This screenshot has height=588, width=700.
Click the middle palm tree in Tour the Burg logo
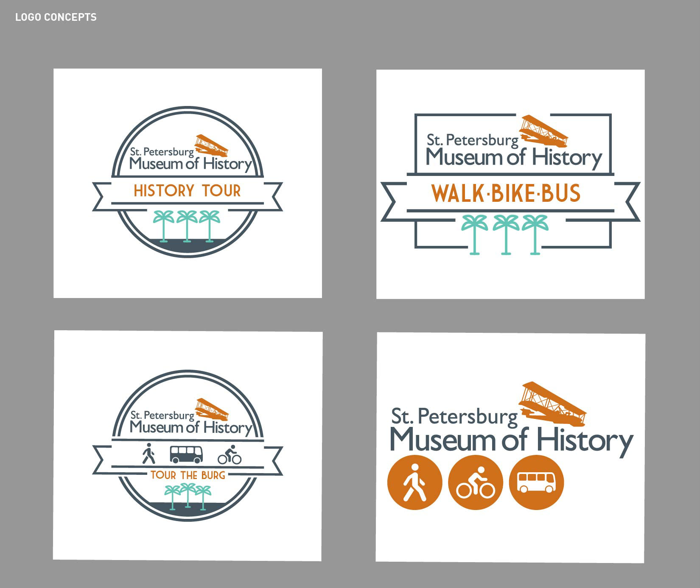pyautogui.click(x=188, y=495)
